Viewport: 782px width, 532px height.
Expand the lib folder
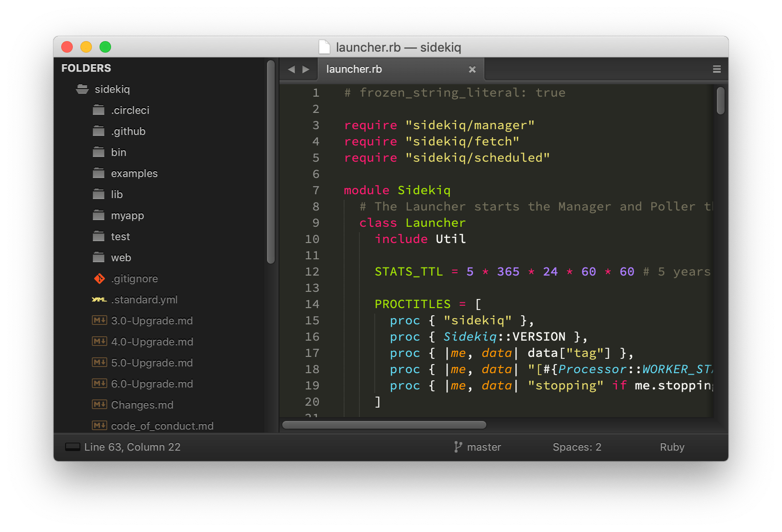coord(117,194)
